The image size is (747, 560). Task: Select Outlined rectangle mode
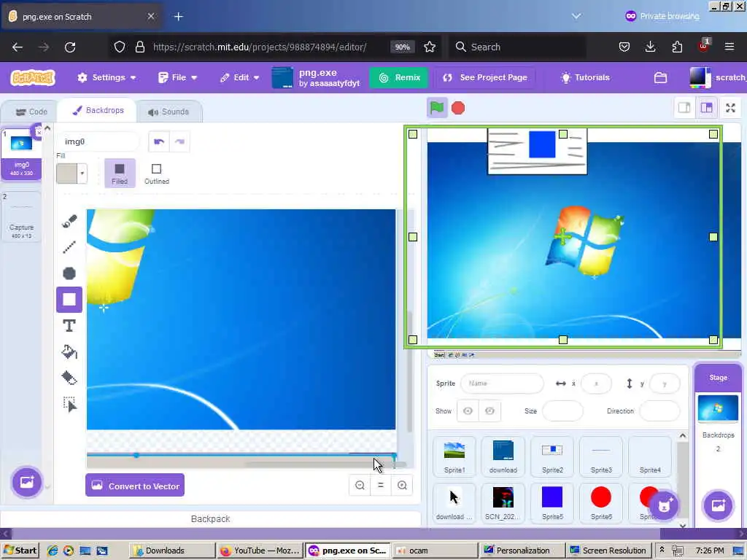point(157,173)
